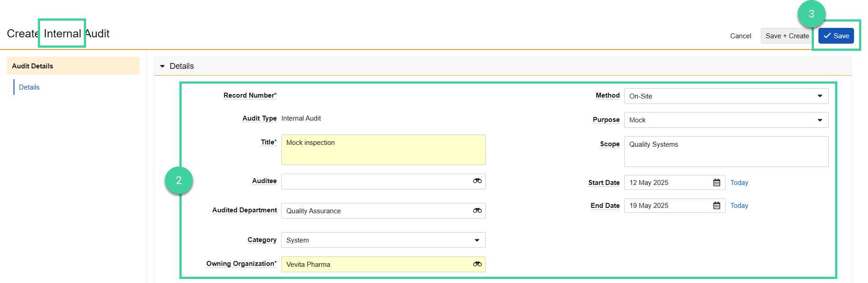Open Start Date calendar picker icon

[x=717, y=183]
